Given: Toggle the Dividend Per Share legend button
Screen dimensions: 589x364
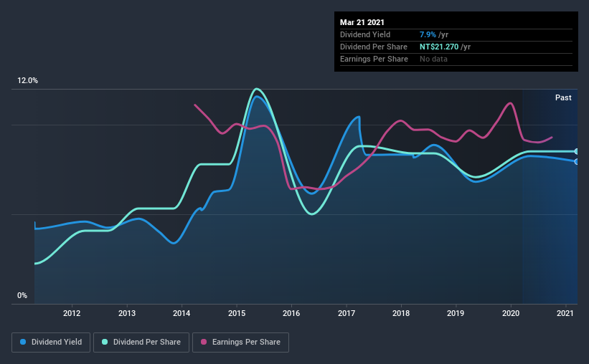Looking at the screenshot, I should pyautogui.click(x=141, y=343).
